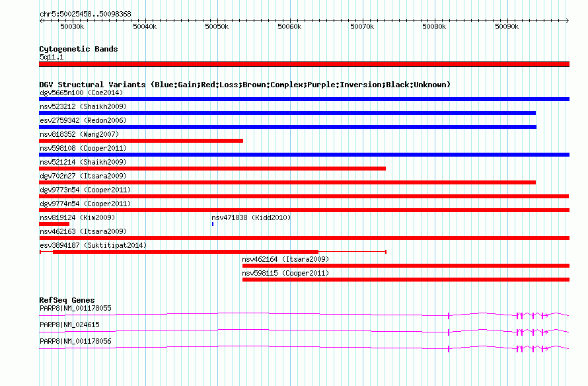The width and height of the screenshot is (588, 386).
Task: Open variant label nsv471838 (Kidd2010)
Action: pyautogui.click(x=251, y=217)
